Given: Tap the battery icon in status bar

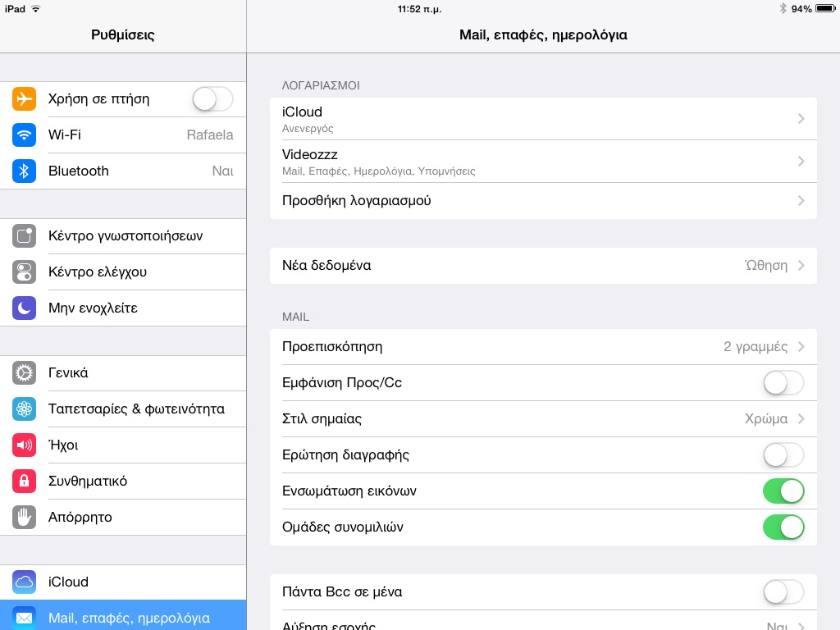Looking at the screenshot, I should click(825, 8).
